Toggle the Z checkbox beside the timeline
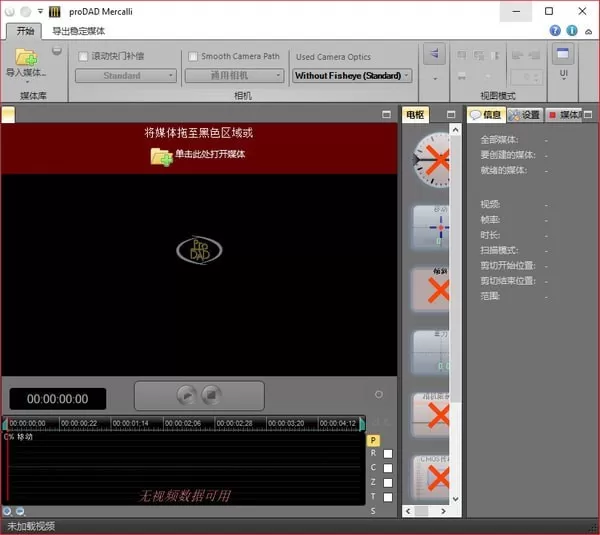The width and height of the screenshot is (600, 535). click(x=388, y=483)
